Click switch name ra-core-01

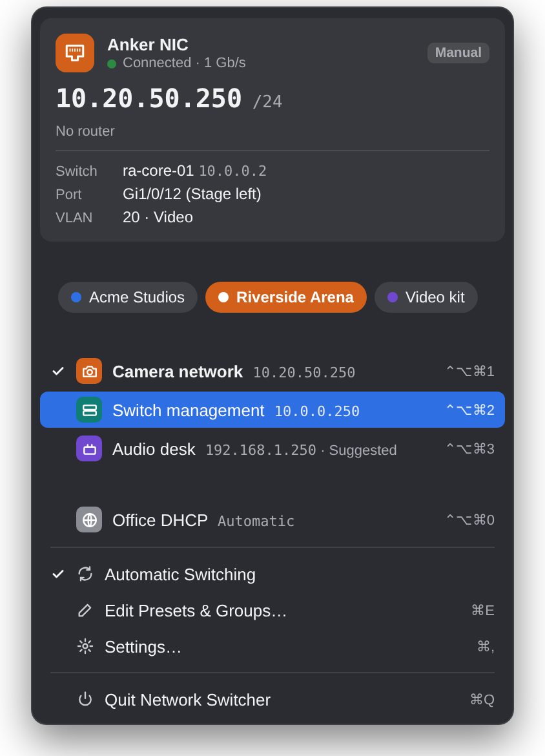(158, 171)
